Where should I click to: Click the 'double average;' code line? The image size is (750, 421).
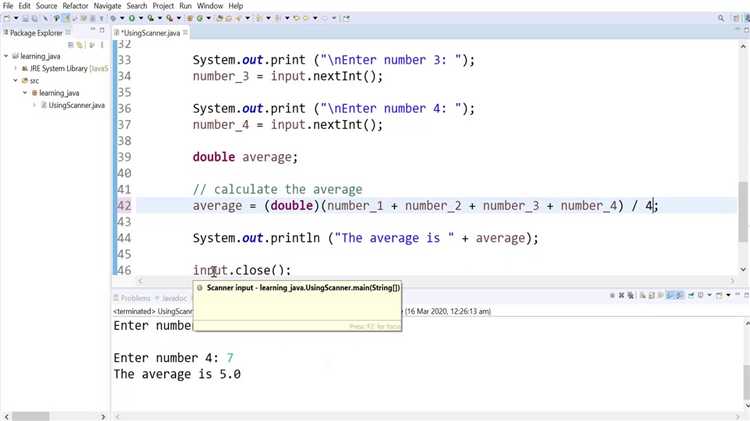click(245, 157)
